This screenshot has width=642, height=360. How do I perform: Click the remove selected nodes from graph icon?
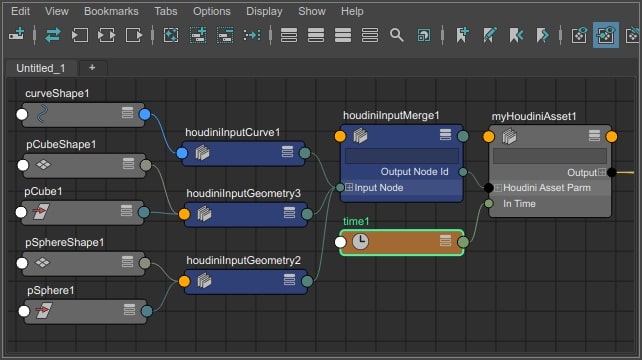click(x=225, y=35)
